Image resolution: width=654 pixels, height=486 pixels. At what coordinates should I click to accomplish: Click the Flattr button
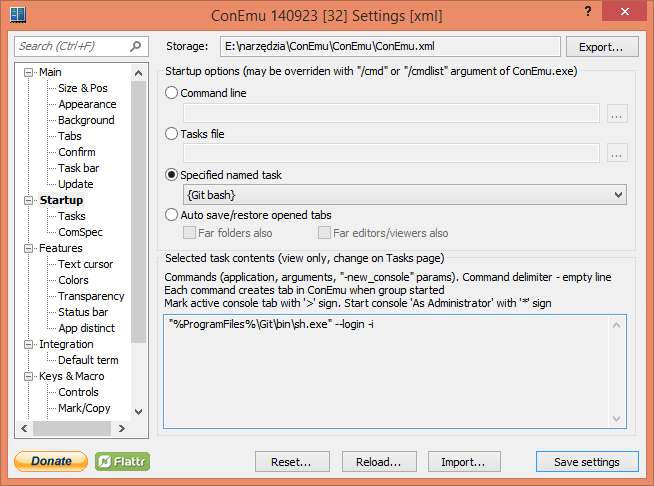point(122,461)
